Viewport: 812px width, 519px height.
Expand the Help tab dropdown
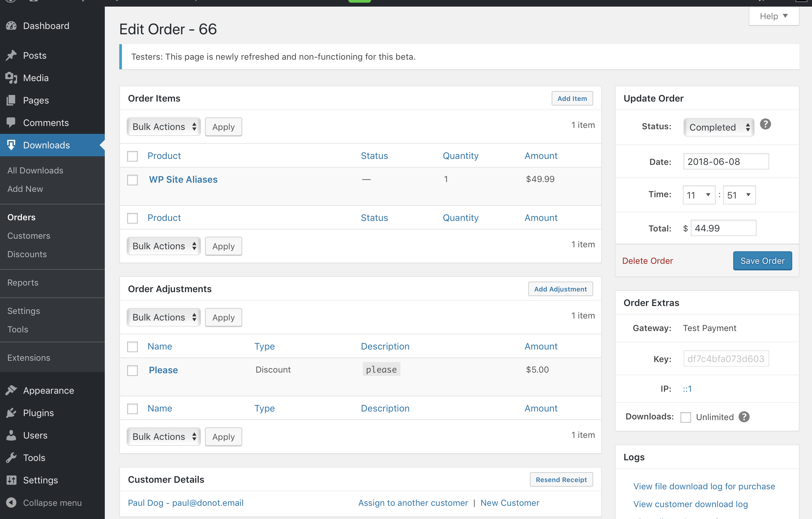tap(773, 16)
